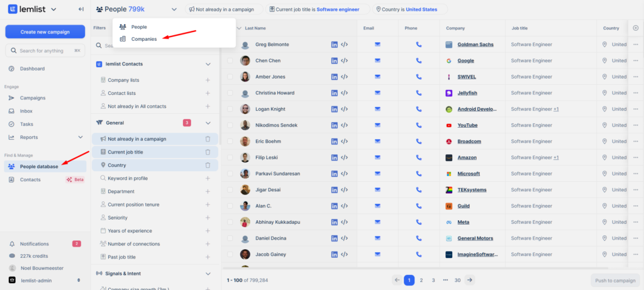Go to page 2 of results
Viewport: 644px width, 290px height.
click(421, 280)
